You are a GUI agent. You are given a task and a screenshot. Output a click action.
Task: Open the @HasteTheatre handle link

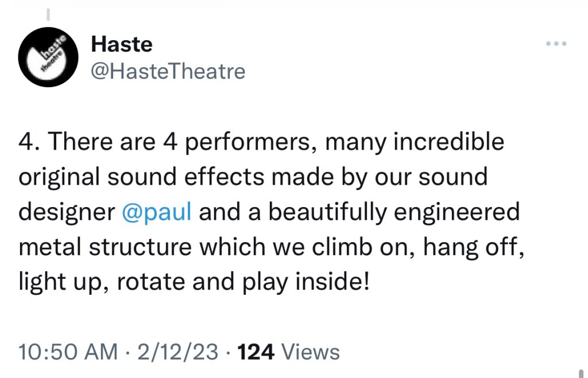(168, 72)
